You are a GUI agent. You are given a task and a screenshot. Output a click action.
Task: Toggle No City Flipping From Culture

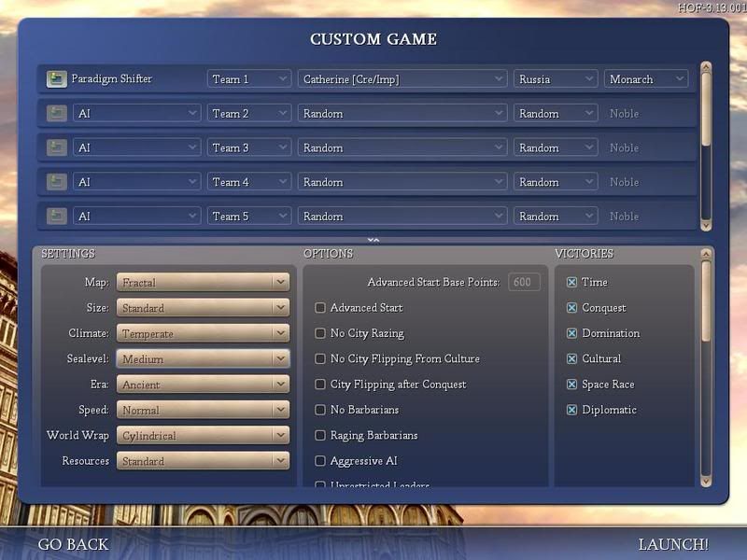click(x=320, y=358)
